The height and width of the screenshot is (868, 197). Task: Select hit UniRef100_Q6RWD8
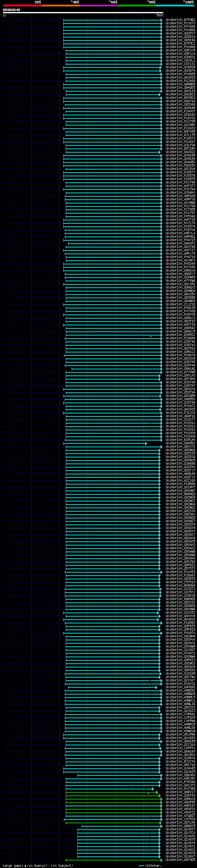[x=180, y=84]
